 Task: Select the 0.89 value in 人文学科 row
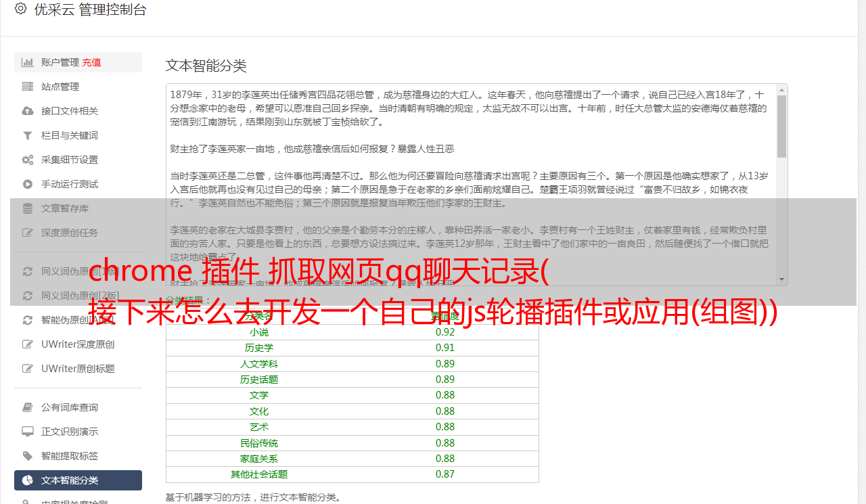pyautogui.click(x=445, y=364)
